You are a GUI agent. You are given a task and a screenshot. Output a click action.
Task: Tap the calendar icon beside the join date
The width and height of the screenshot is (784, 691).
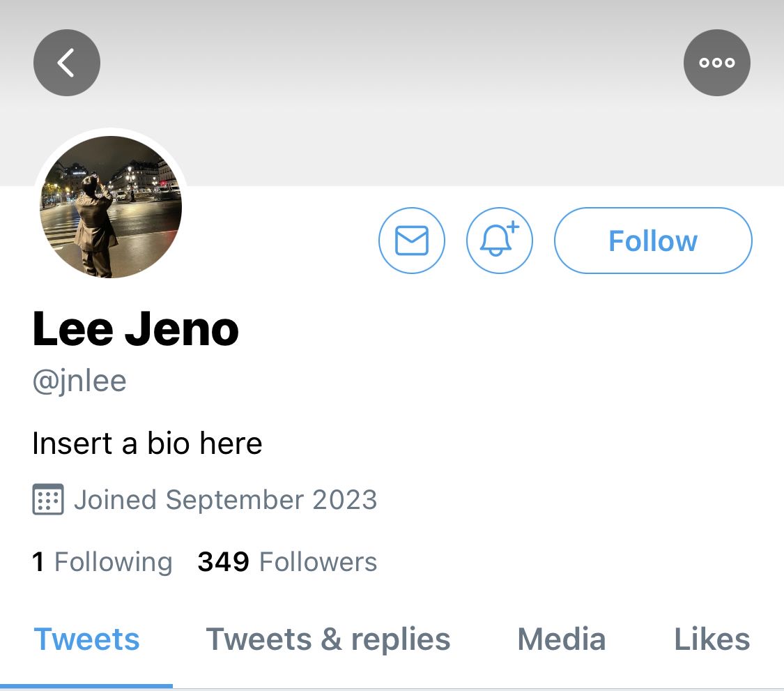(x=48, y=499)
